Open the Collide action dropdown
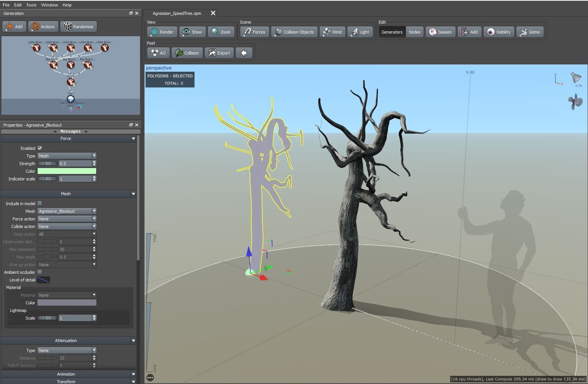 tap(67, 226)
